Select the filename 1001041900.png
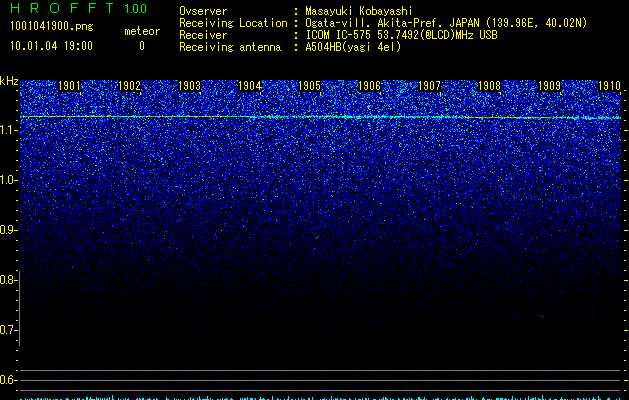This screenshot has height=400, width=629. click(52, 26)
